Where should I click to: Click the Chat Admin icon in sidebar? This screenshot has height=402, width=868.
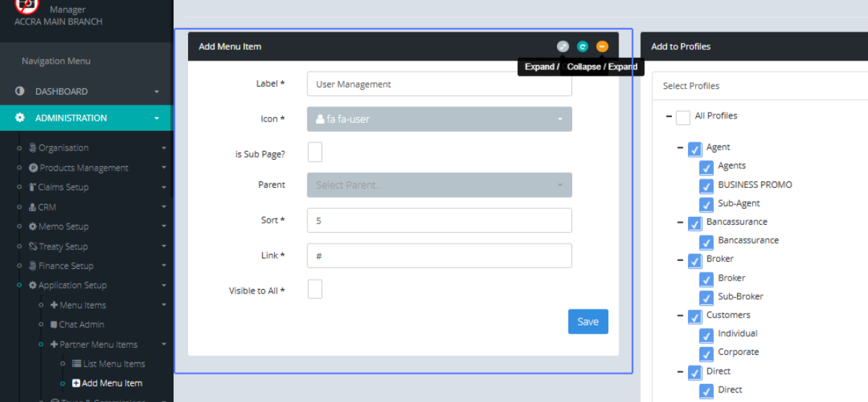(54, 325)
